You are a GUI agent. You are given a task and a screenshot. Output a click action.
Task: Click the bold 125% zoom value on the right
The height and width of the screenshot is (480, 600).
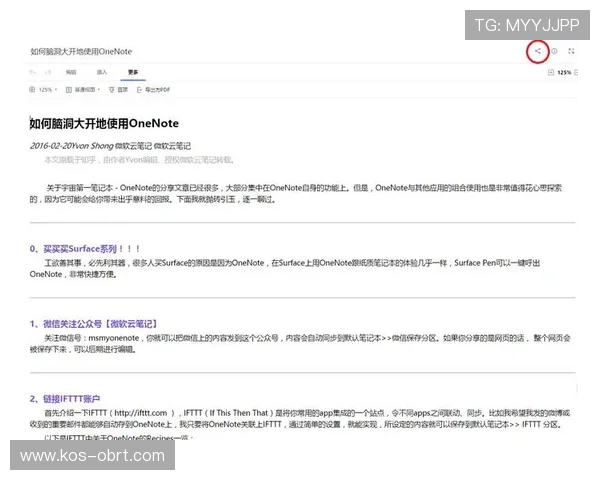(564, 72)
